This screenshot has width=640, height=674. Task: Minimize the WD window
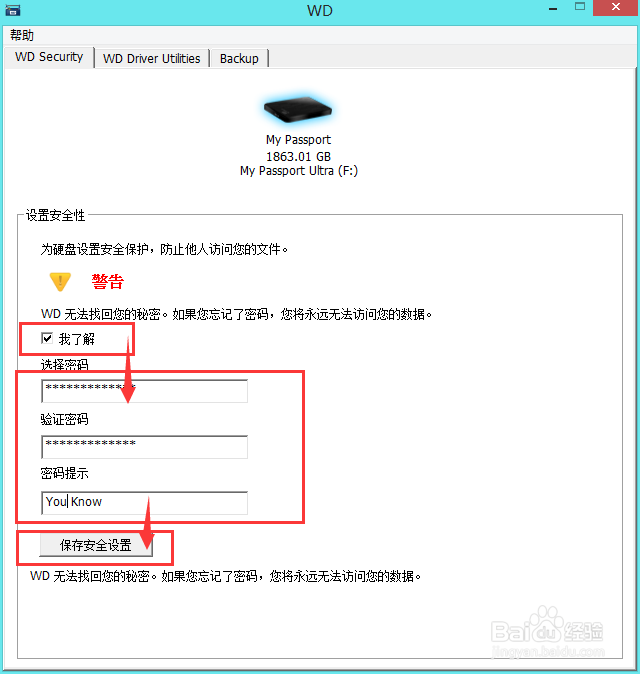coord(553,9)
